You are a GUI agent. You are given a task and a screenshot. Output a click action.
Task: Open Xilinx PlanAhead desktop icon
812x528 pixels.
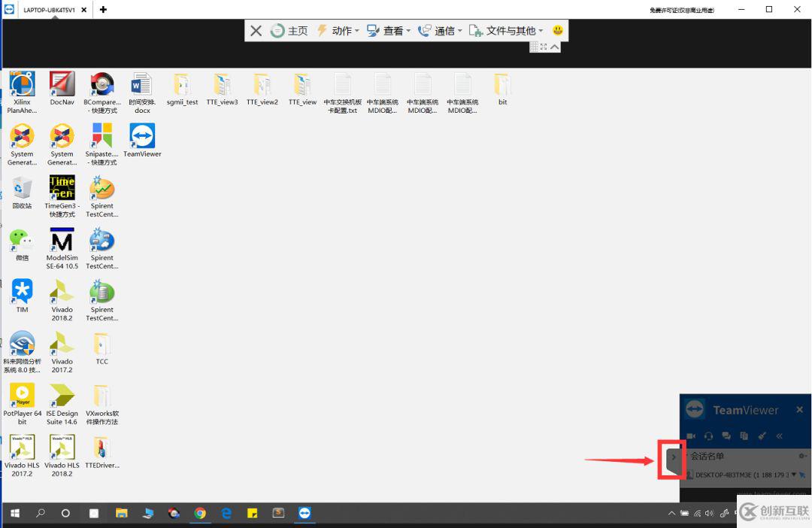pos(23,93)
